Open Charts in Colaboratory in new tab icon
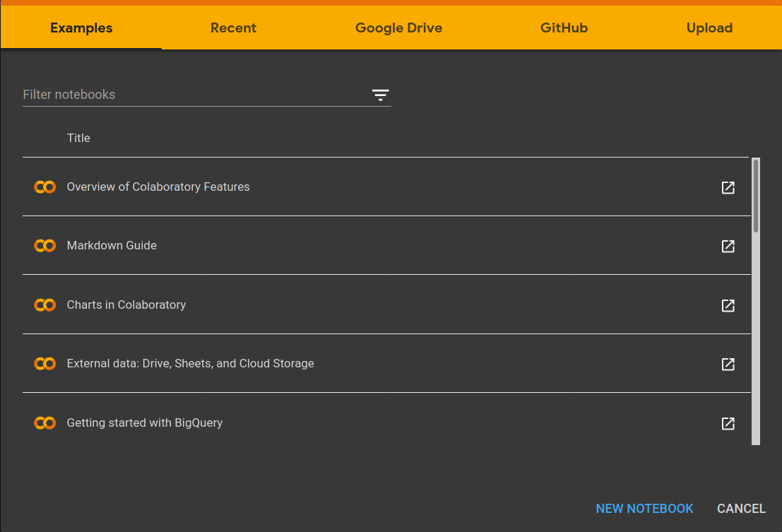The width and height of the screenshot is (782, 532). 728,306
